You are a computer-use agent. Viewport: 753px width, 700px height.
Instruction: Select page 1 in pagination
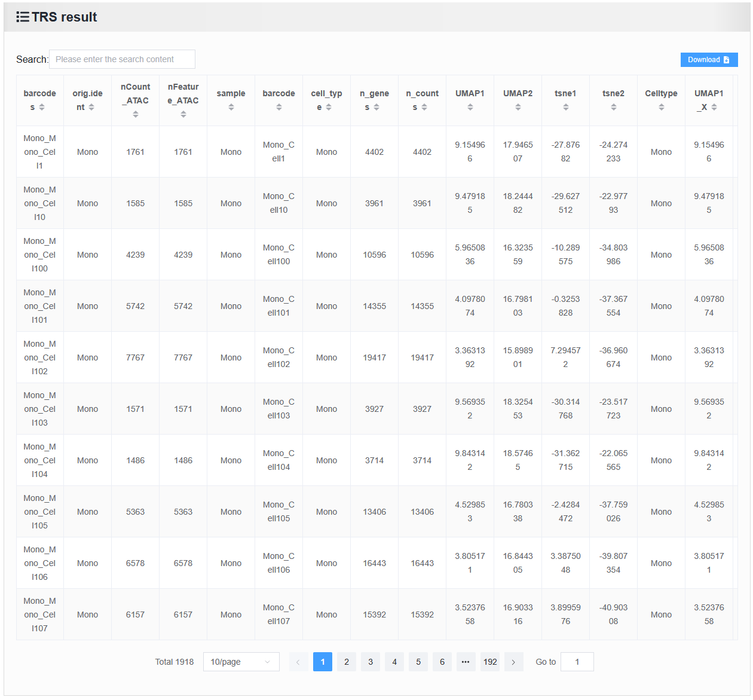pyautogui.click(x=323, y=662)
